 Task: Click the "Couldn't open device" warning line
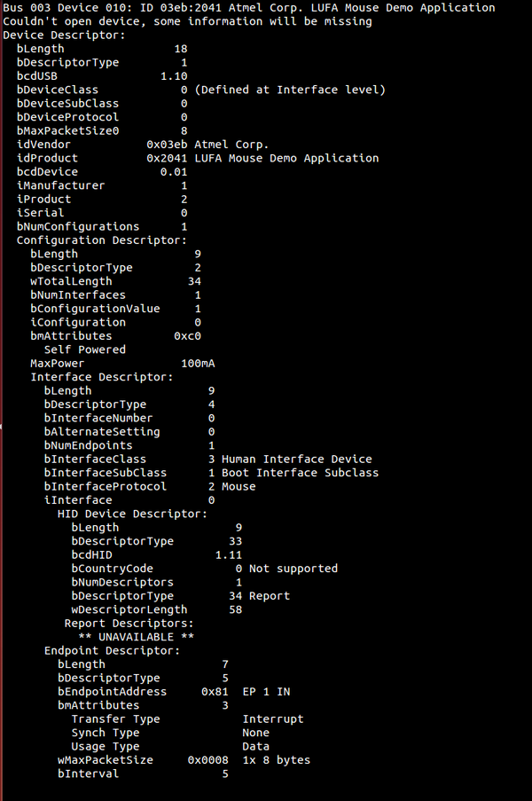(187, 21)
